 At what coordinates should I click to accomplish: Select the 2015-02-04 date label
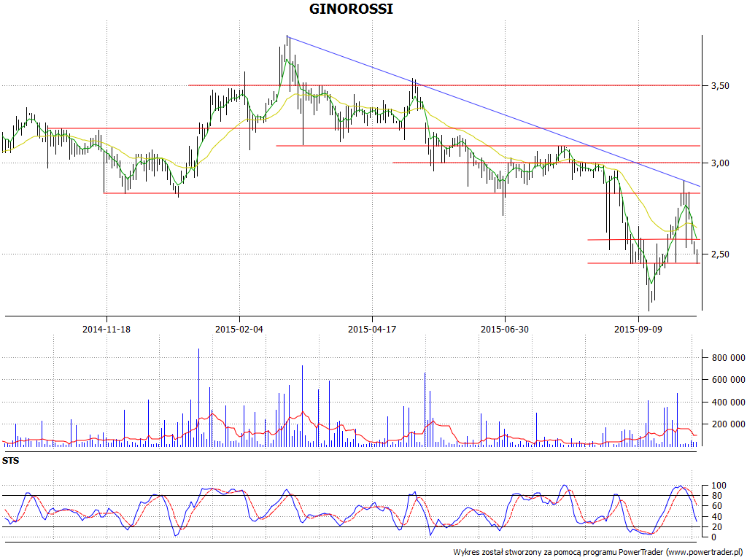coord(239,330)
